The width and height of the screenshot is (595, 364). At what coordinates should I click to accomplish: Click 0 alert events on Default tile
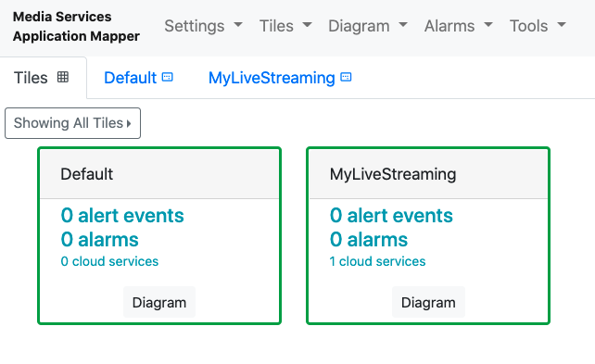click(122, 216)
